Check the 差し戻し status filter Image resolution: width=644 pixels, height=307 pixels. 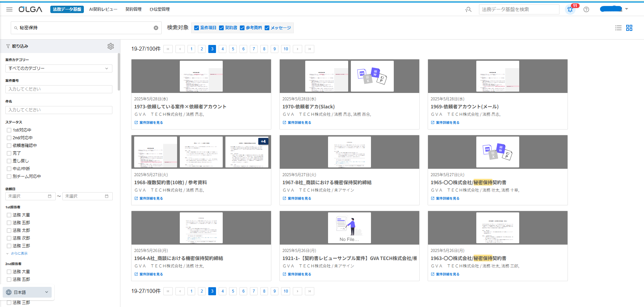tap(9, 161)
